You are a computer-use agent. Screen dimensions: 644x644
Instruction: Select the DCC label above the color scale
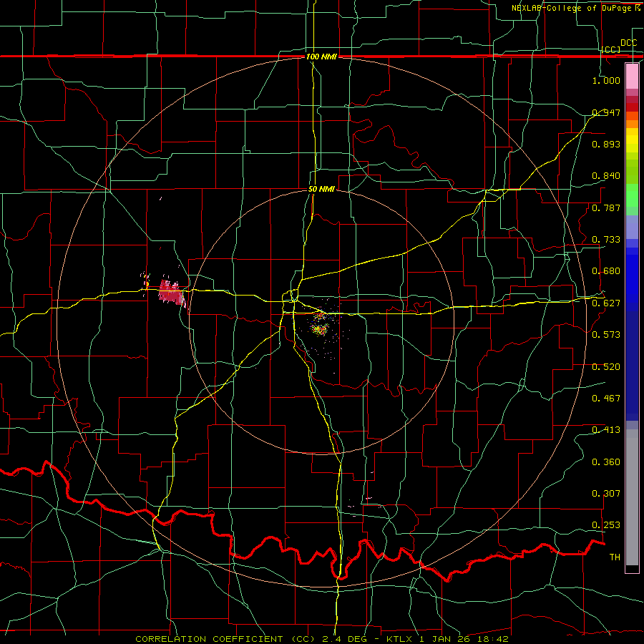pos(628,43)
